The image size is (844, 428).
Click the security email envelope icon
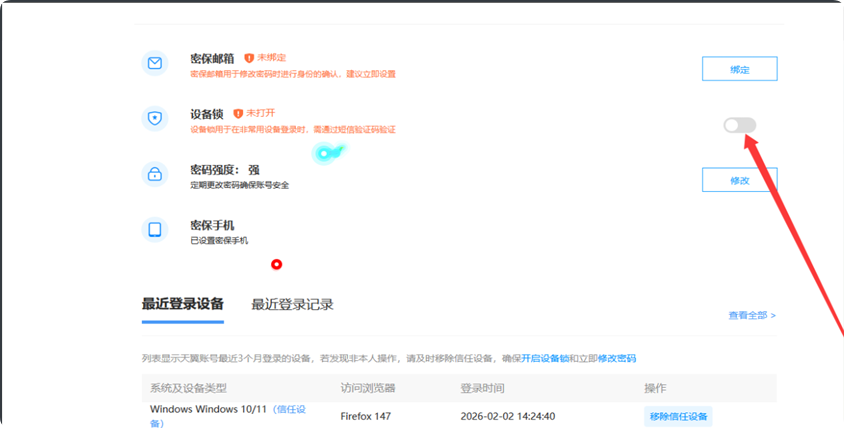155,64
